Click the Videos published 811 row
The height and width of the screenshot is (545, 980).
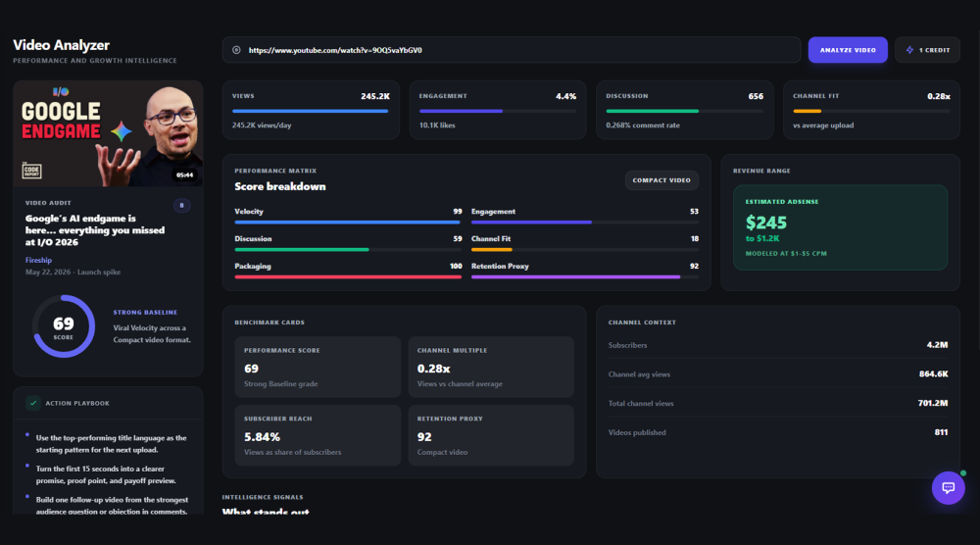point(777,432)
